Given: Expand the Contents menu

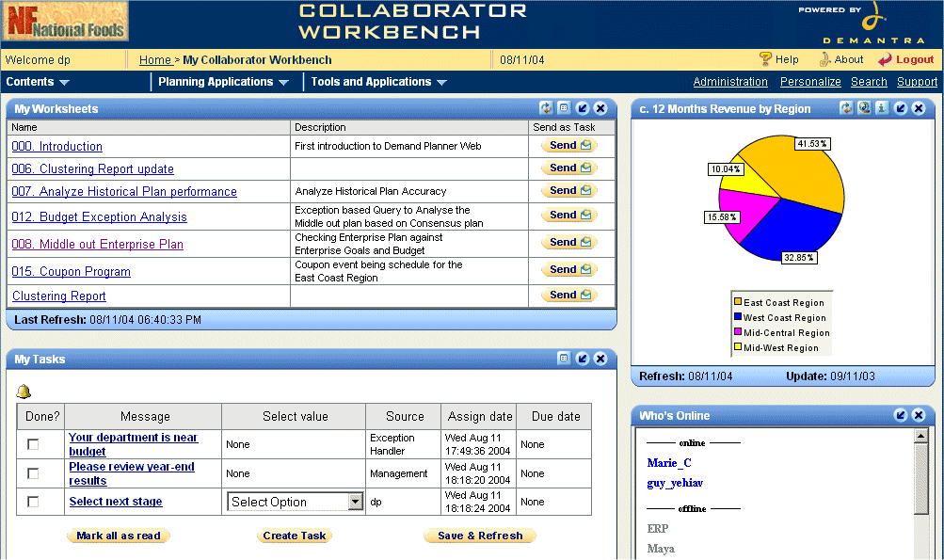Looking at the screenshot, I should pos(38,82).
